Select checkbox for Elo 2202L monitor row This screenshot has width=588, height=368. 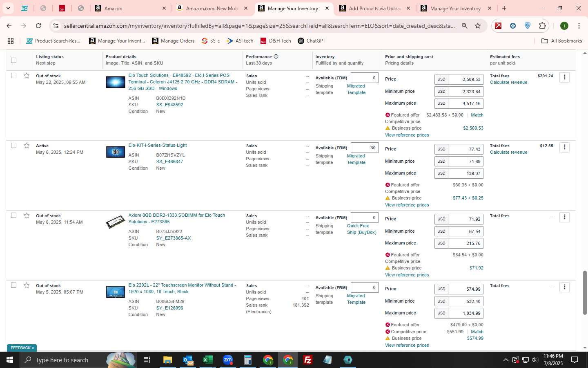coord(13,285)
